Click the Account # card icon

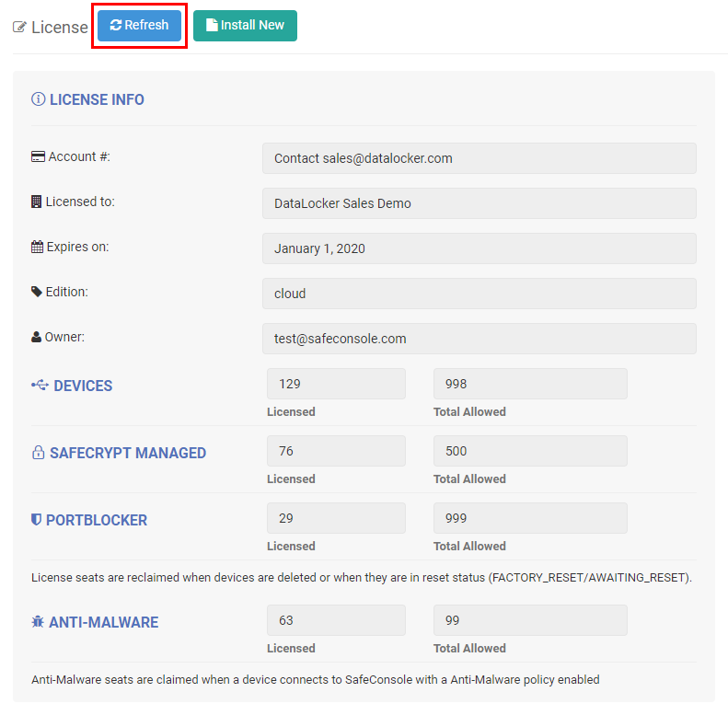(x=38, y=156)
